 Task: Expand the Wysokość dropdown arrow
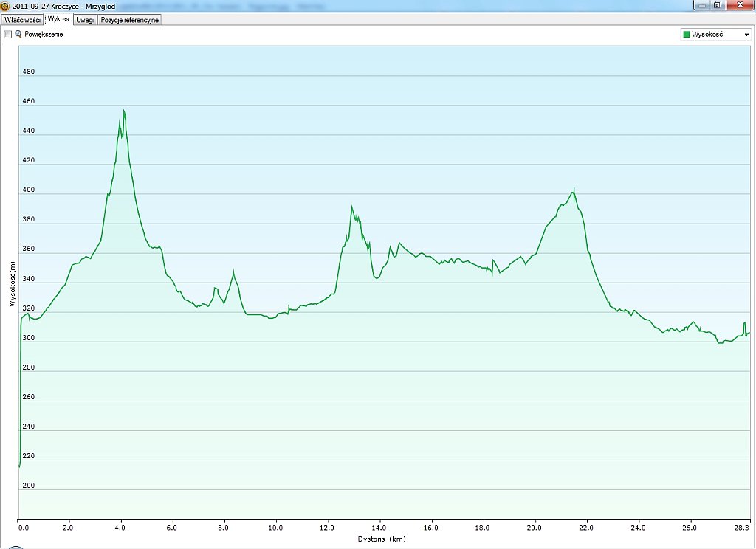746,35
